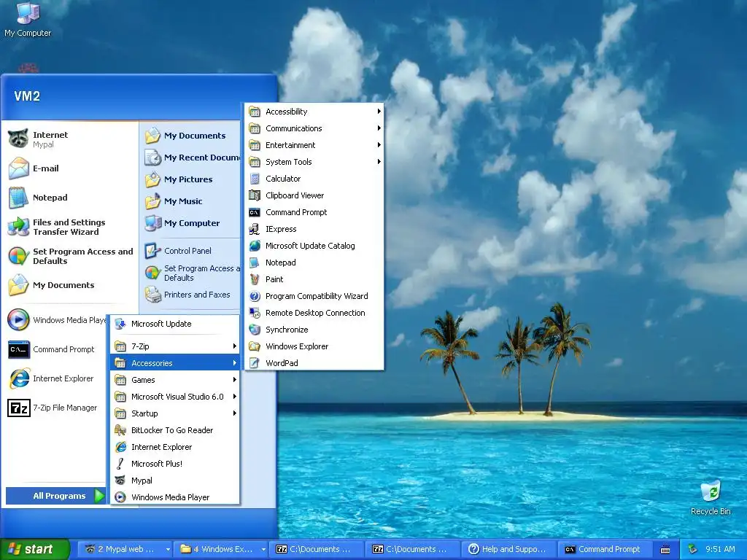
Task: Click the All Programs button
Action: coord(55,496)
